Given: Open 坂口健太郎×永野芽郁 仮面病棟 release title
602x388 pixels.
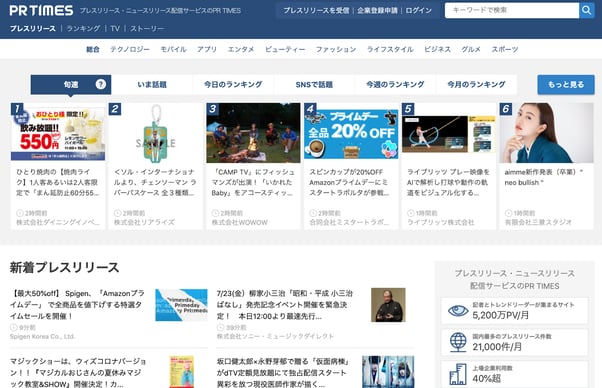Looking at the screenshot, I should 283,372.
